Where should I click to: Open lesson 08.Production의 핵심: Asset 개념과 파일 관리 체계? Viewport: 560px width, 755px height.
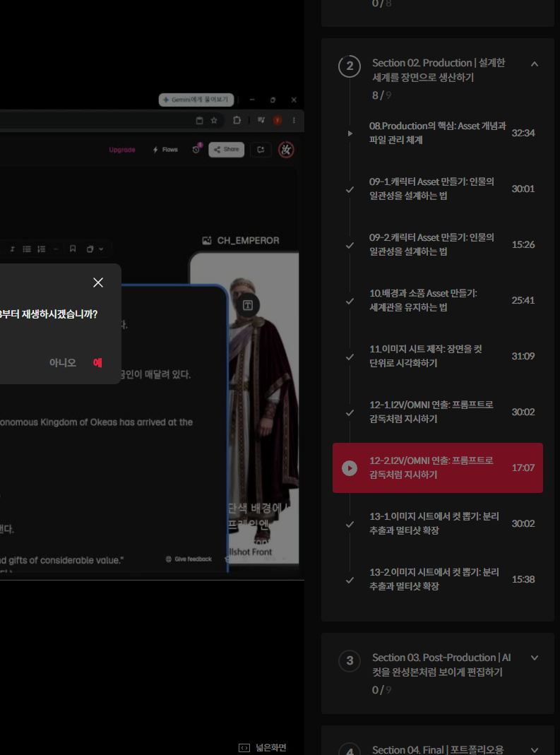[x=438, y=133]
